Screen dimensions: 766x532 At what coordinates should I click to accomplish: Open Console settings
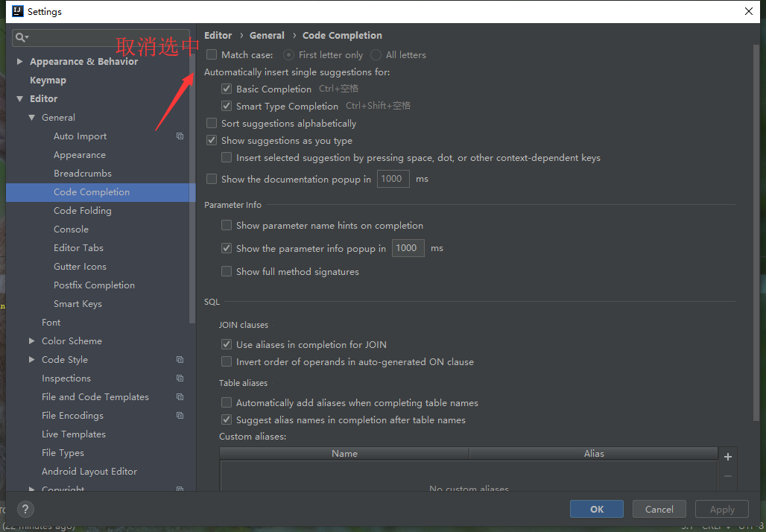tap(71, 229)
